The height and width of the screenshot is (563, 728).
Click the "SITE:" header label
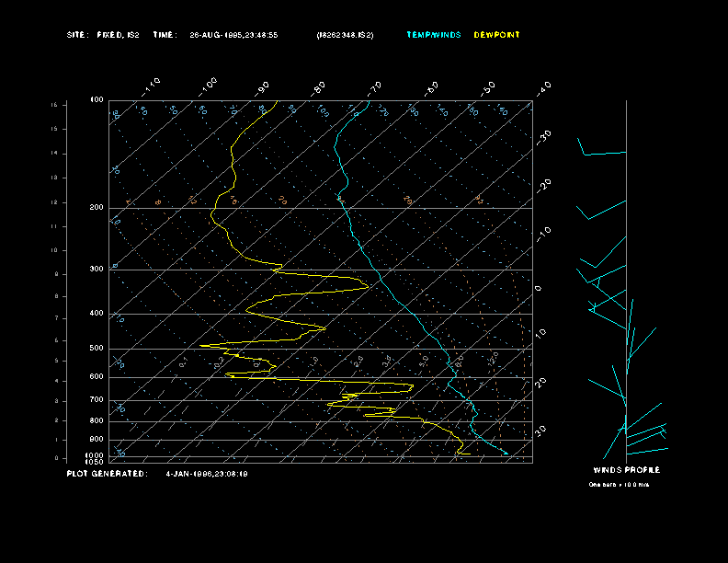(x=77, y=35)
